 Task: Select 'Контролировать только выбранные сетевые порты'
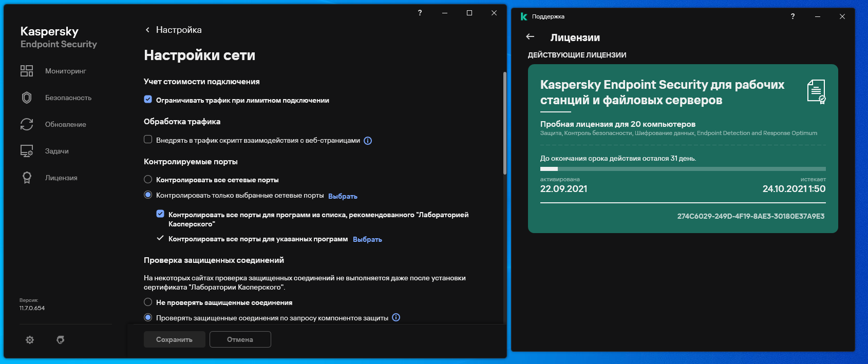148,195
